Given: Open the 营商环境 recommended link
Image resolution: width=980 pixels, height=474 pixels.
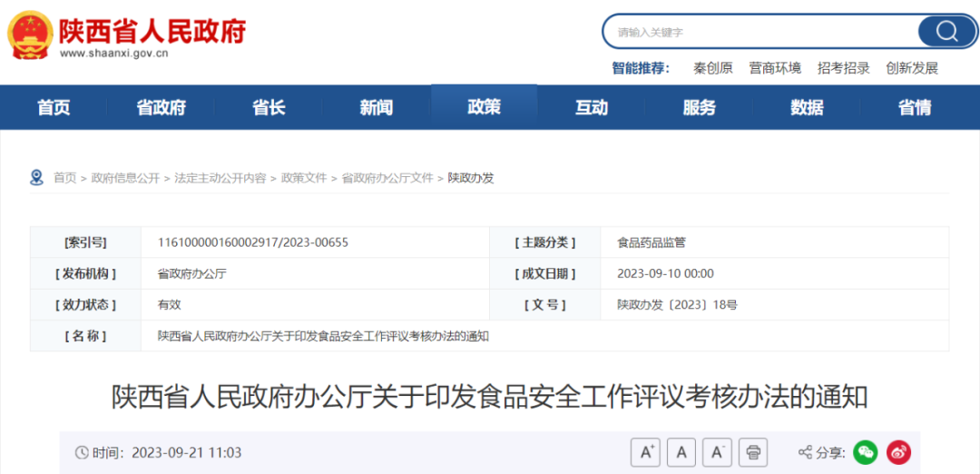Looking at the screenshot, I should [x=775, y=68].
